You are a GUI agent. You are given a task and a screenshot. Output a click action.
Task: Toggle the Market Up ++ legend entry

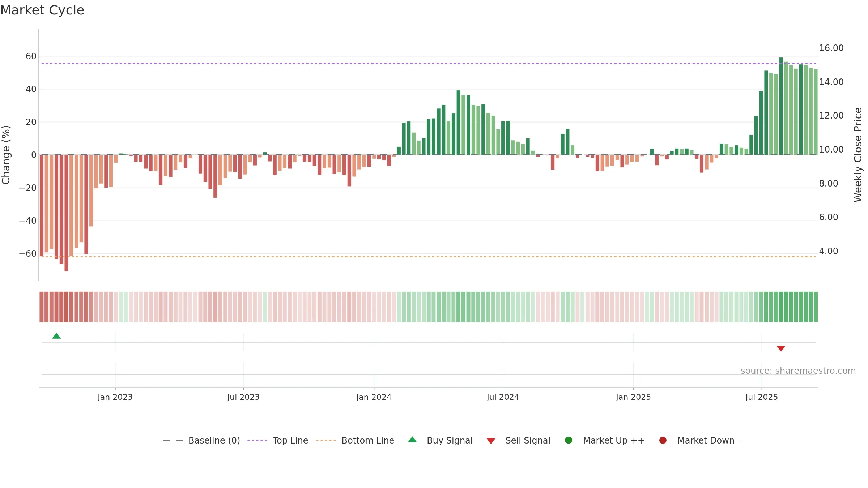pyautogui.click(x=604, y=440)
